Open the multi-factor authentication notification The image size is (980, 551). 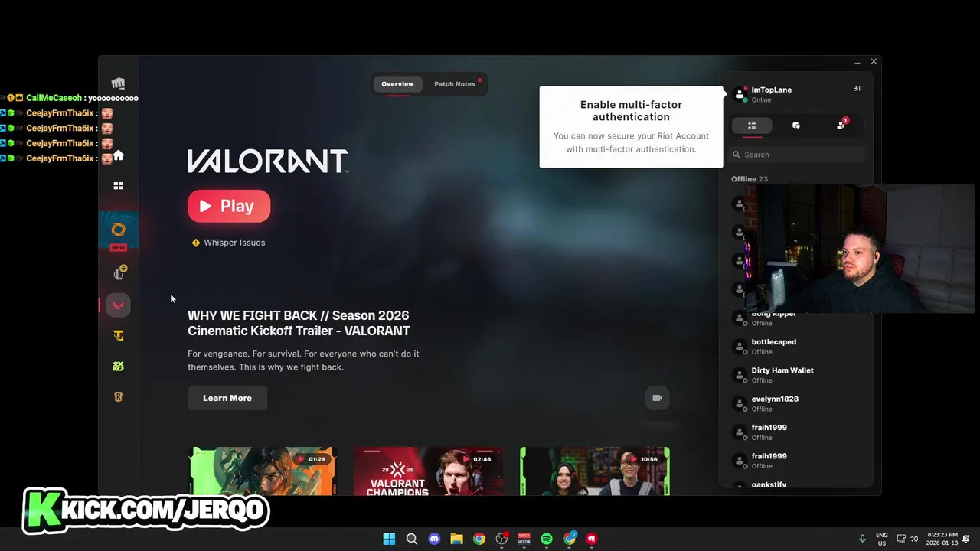631,126
